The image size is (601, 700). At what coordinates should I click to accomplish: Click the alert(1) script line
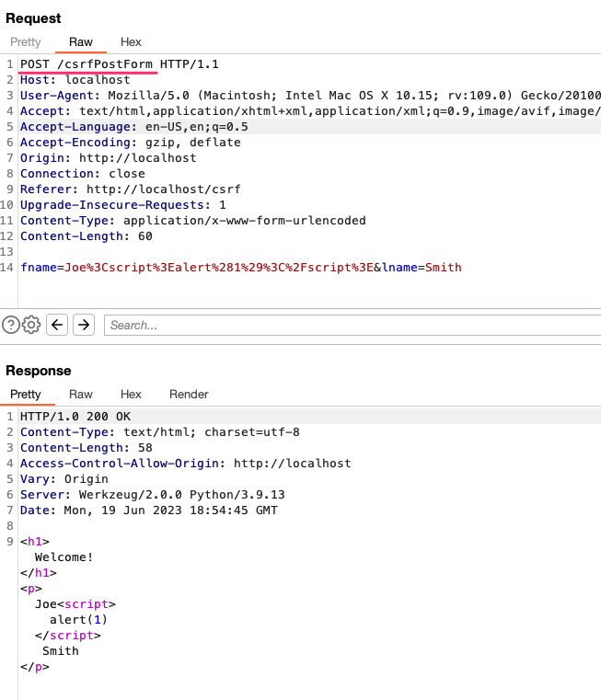pos(78,620)
